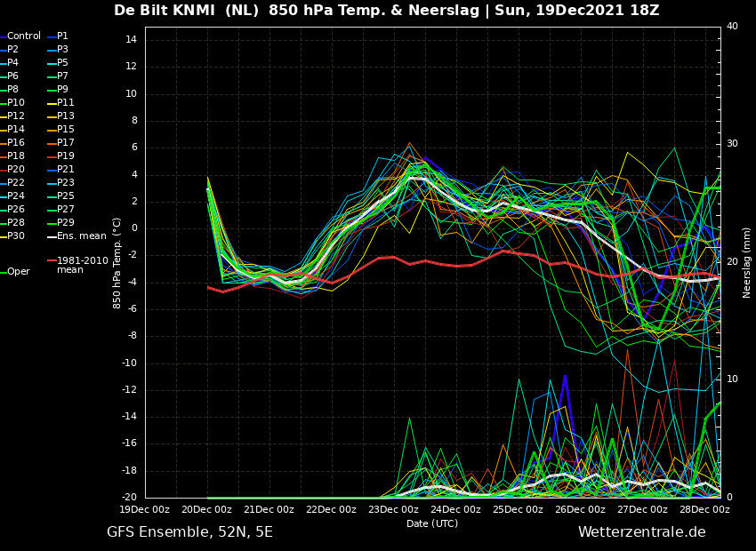Click the Oper legend entry
756x551 pixels.
point(18,272)
